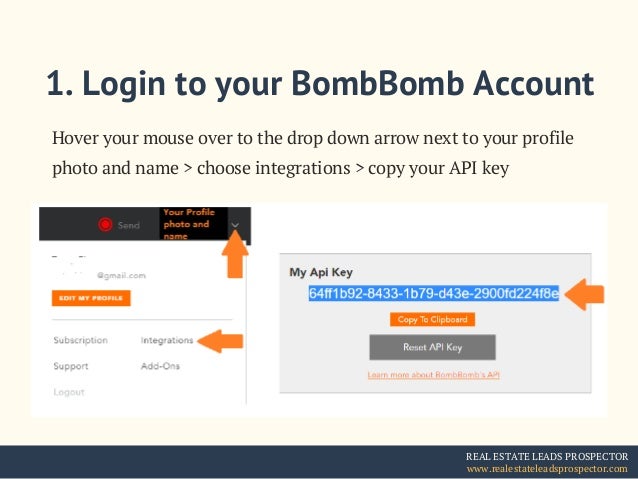Screen dimensions: 638x479
Task: Select Add-Ons in the profile menu
Action: tap(160, 366)
